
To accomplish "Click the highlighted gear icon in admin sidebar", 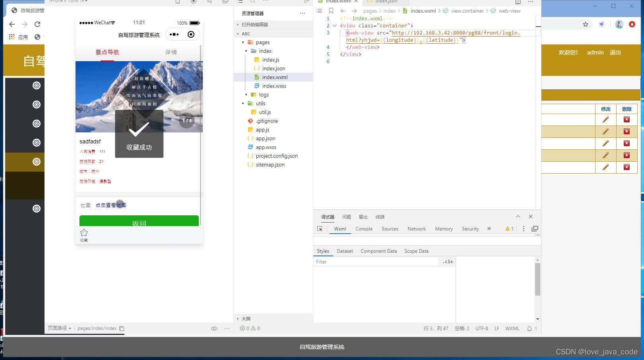I will point(37,162).
